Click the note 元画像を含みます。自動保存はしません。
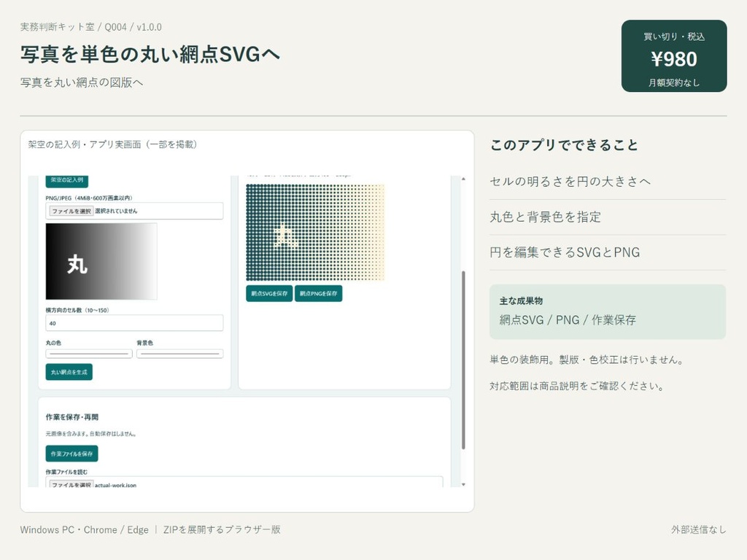Image resolution: width=747 pixels, height=560 pixels. 91,434
